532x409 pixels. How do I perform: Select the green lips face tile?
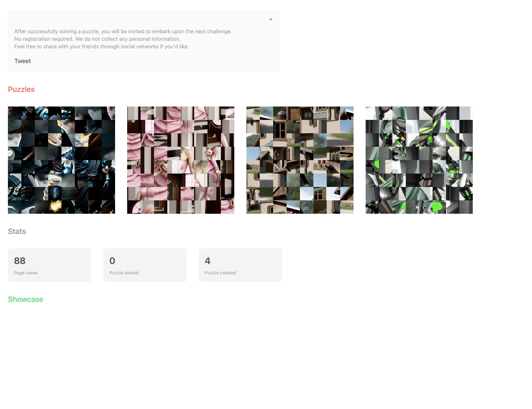click(452, 180)
